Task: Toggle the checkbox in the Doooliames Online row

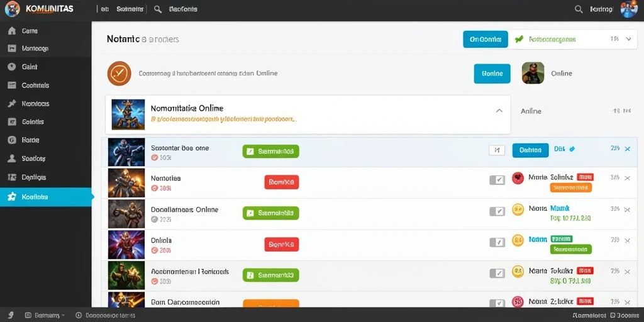Action: pyautogui.click(x=497, y=211)
